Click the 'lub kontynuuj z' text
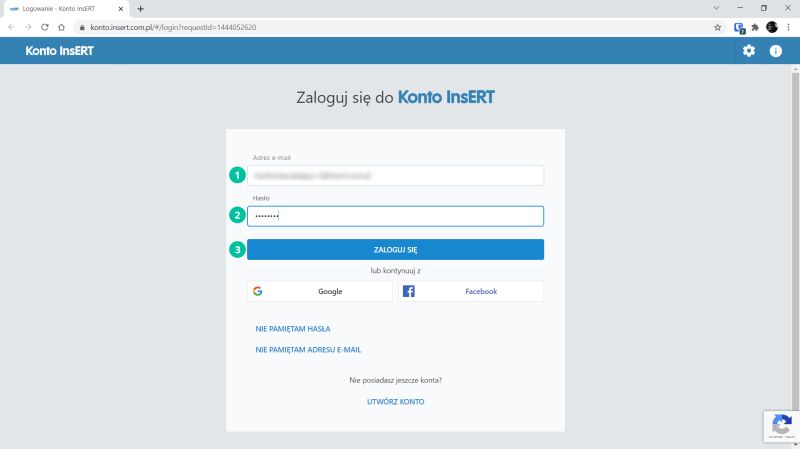 [x=395, y=271]
